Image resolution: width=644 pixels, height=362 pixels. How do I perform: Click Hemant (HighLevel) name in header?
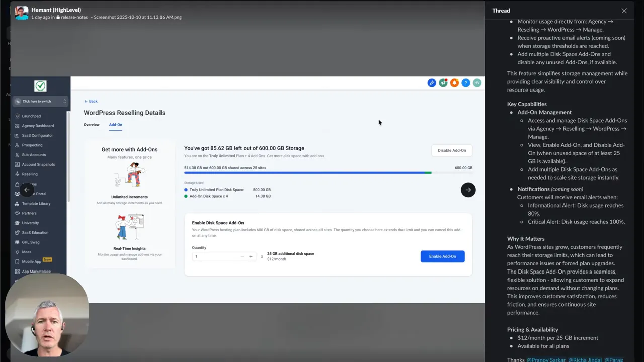[x=56, y=10]
